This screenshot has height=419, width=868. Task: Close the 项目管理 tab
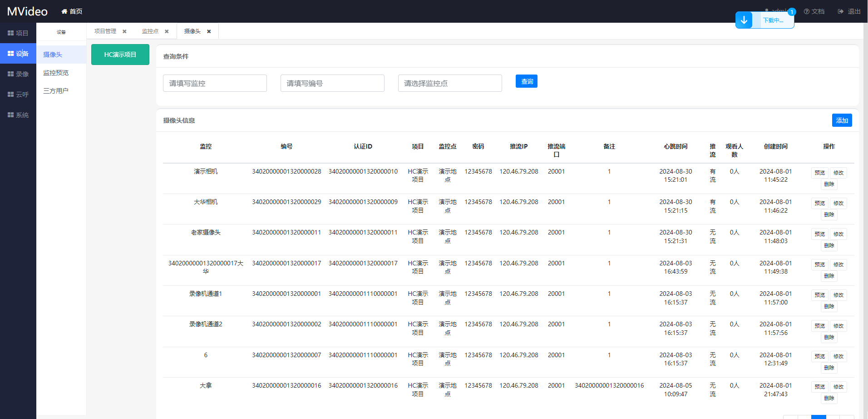click(x=124, y=31)
